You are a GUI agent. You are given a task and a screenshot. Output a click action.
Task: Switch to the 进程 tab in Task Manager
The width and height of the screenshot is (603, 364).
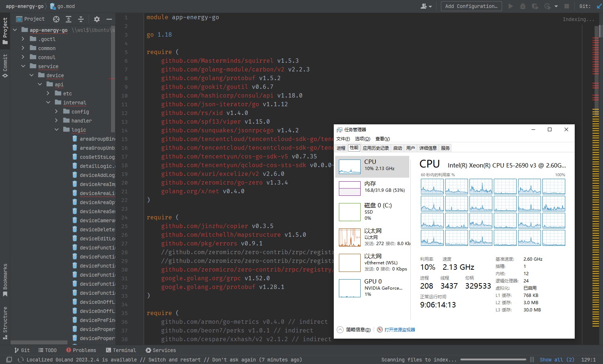tap(341, 148)
